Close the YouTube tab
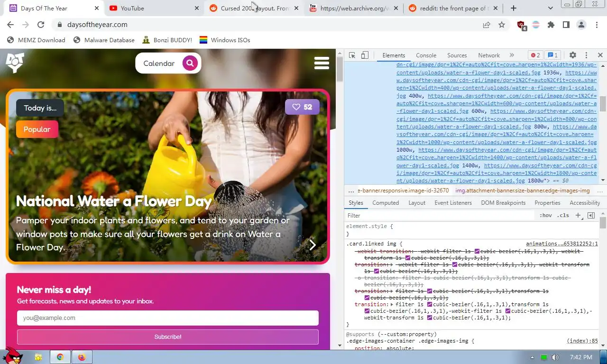Image resolution: width=607 pixels, height=364 pixels. 197,9
